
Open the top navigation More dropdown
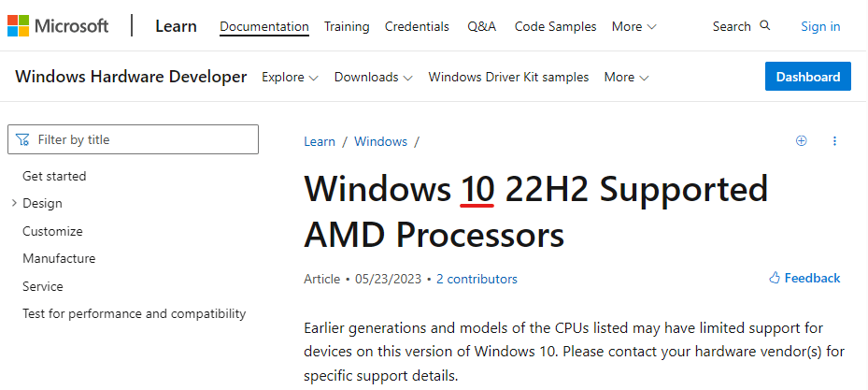[633, 26]
